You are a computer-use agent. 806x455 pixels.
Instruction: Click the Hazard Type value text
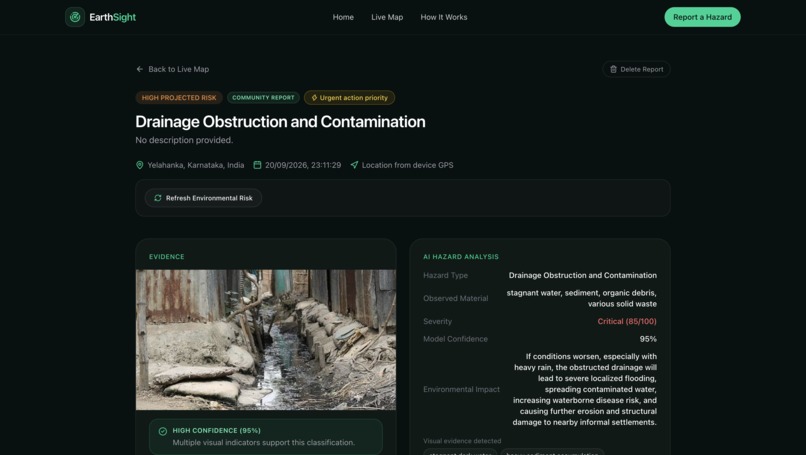[582, 276]
